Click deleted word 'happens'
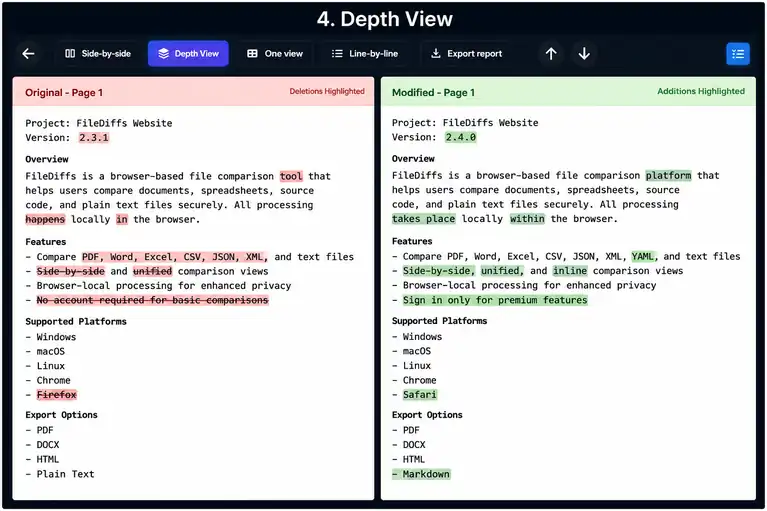The width and height of the screenshot is (767, 511). [x=45, y=220]
